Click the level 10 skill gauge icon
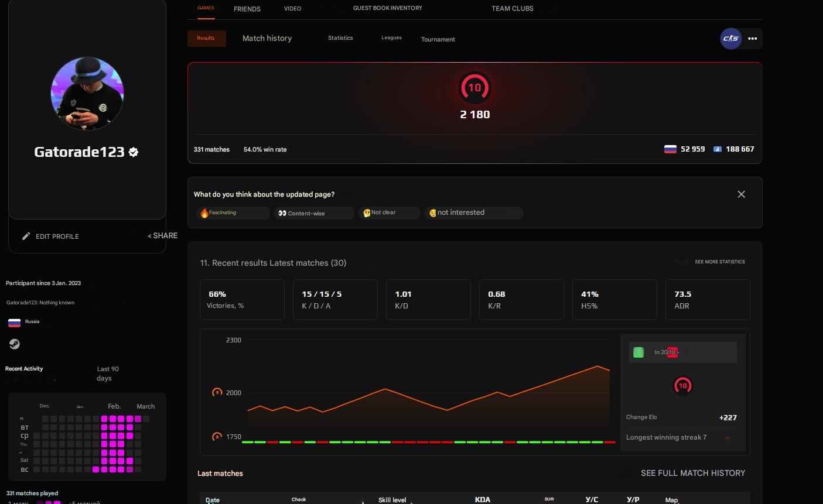This screenshot has height=504, width=823. coord(474,88)
